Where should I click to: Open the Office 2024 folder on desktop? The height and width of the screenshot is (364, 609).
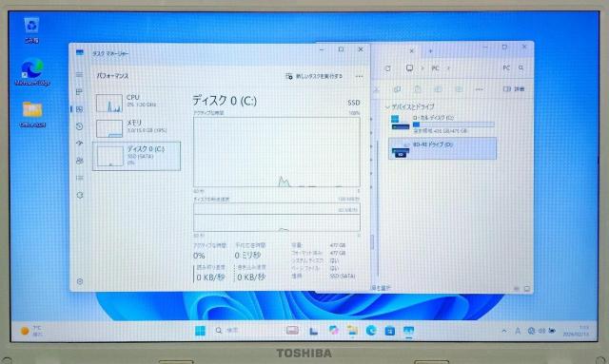[32, 114]
